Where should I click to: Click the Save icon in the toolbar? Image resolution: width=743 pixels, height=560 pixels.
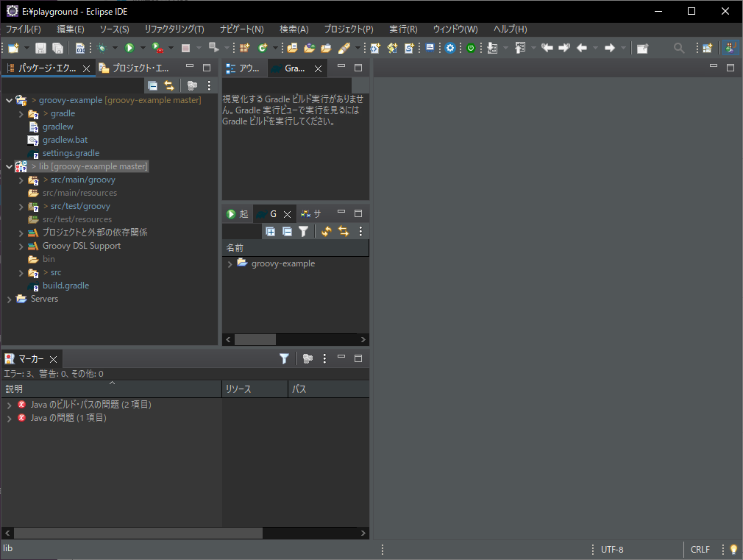point(40,48)
